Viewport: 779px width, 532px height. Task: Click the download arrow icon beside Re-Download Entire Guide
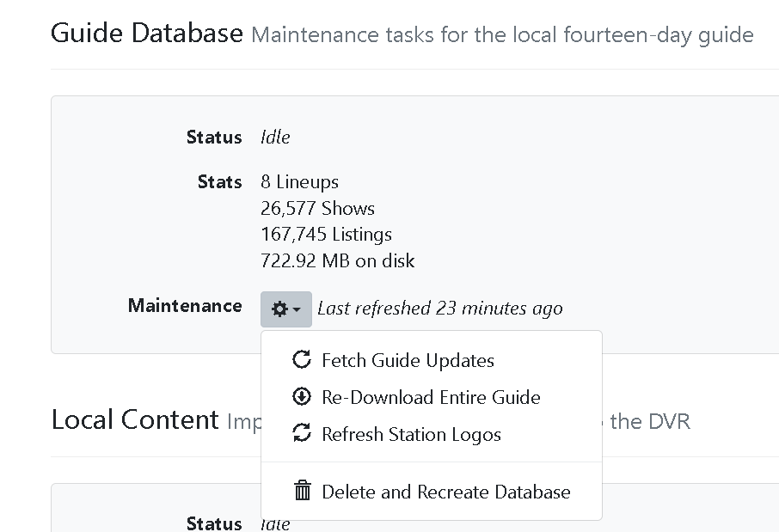[x=302, y=397]
